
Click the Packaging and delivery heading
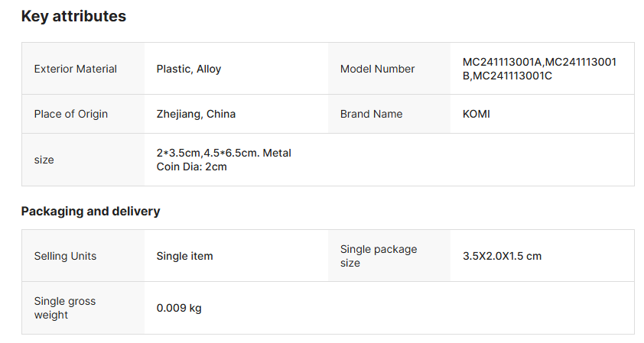click(90, 211)
